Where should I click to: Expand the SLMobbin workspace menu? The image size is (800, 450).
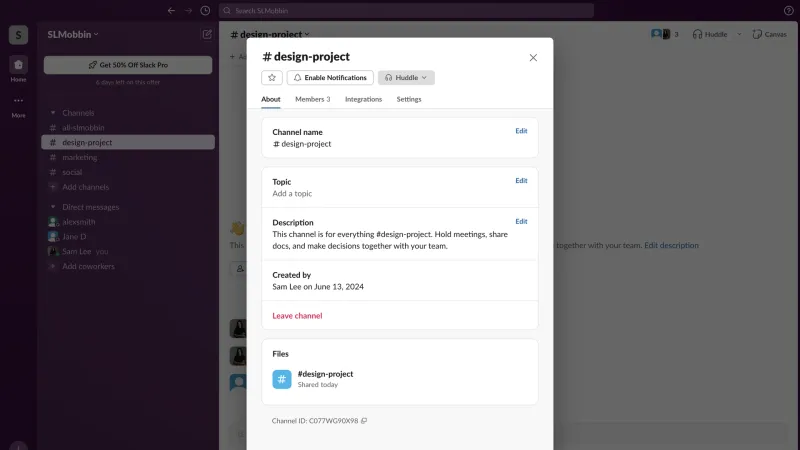73,34
